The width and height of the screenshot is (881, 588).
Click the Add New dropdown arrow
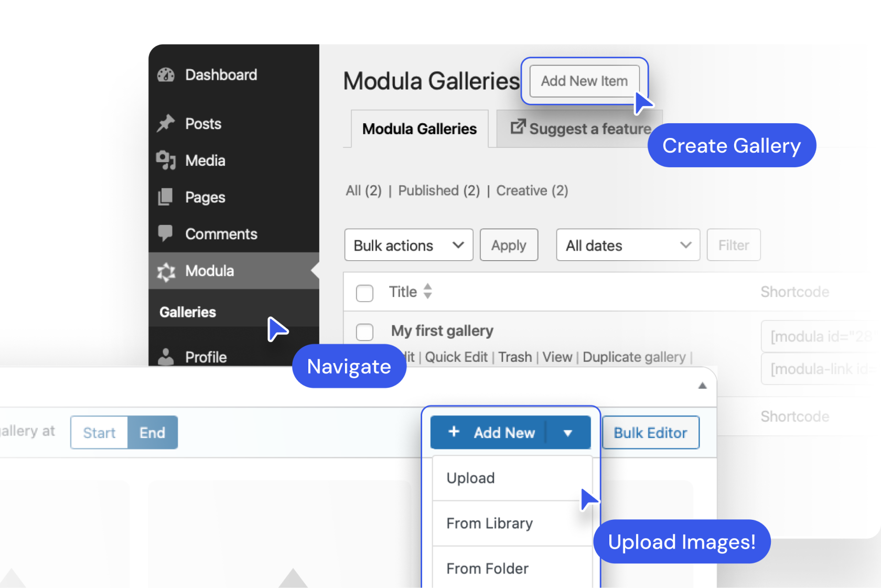pos(568,433)
